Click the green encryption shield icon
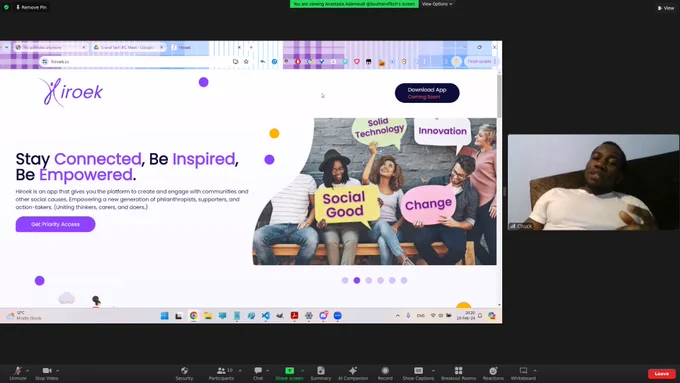680x383 pixels. (x=6, y=7)
